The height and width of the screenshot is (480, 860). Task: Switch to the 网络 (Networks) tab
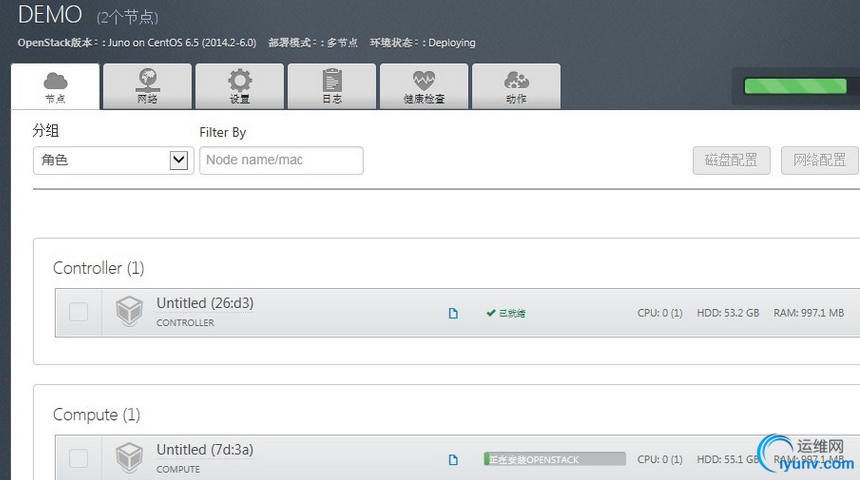(x=148, y=87)
